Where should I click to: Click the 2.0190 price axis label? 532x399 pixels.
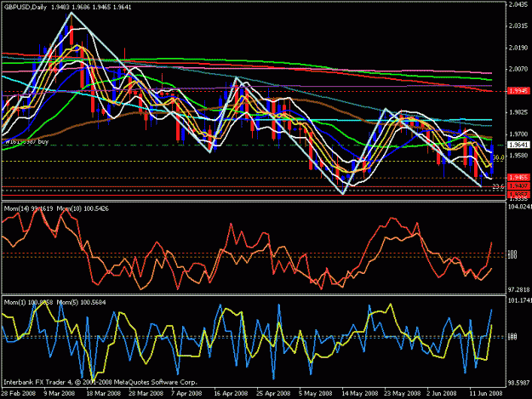[x=518, y=48]
